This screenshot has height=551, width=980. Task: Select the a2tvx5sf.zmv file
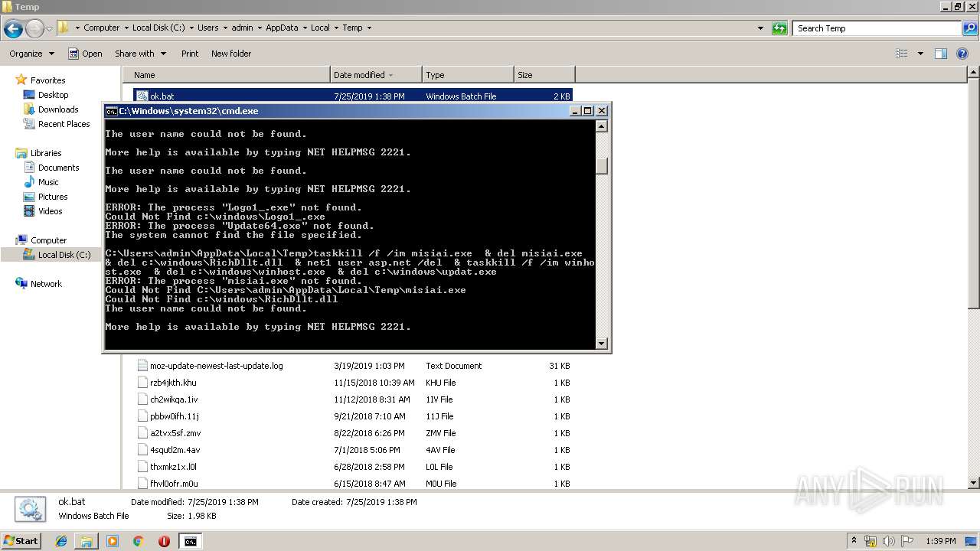coord(353,433)
